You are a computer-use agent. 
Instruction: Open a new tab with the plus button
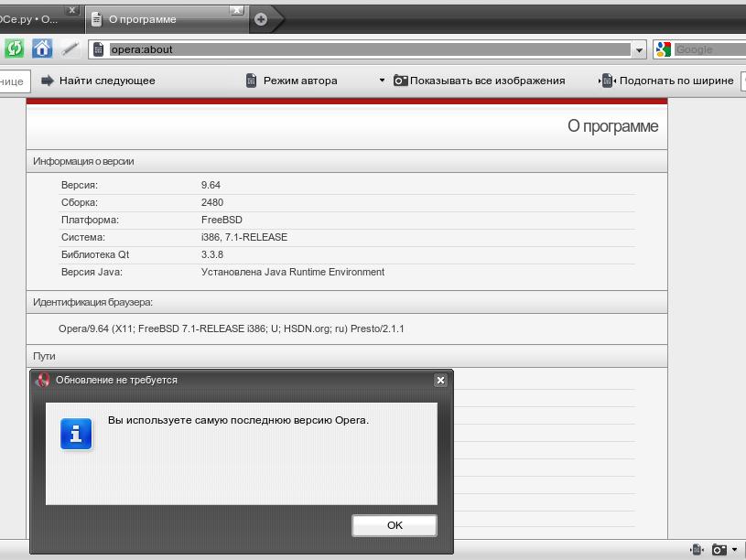(261, 19)
